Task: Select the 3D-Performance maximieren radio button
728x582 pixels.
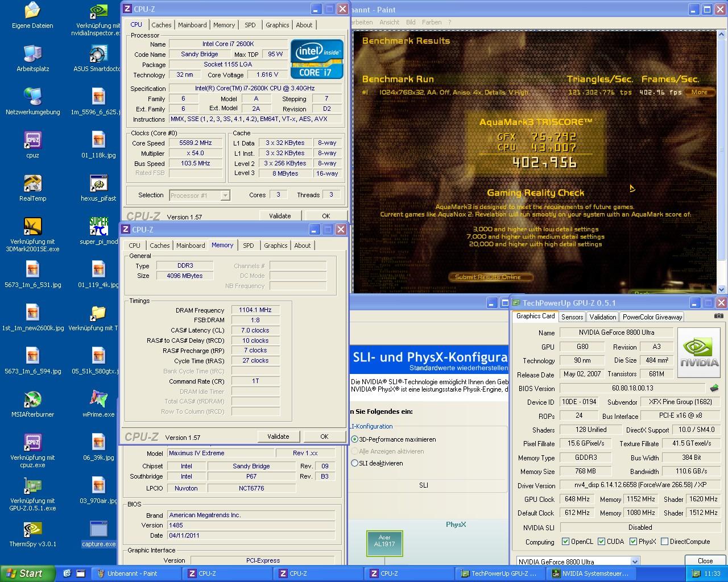Action: click(x=355, y=439)
